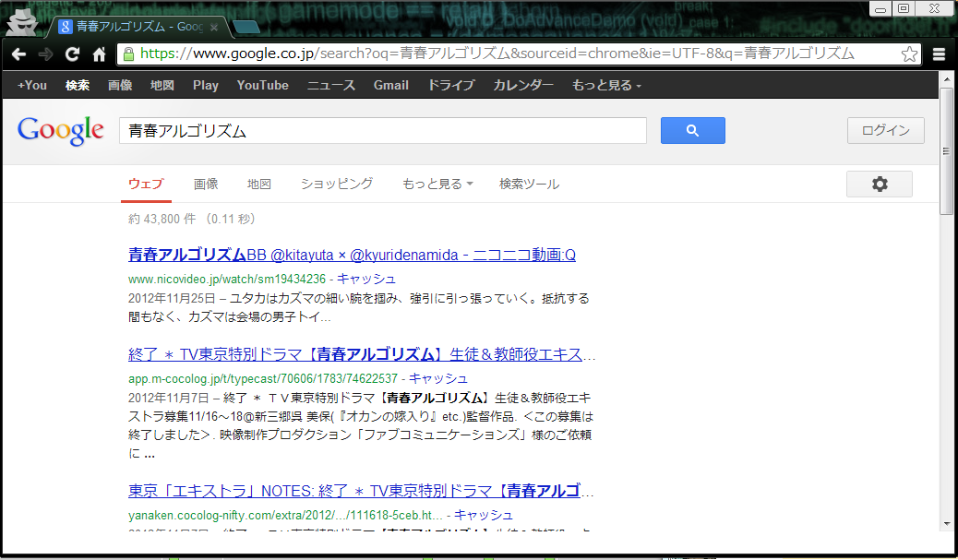Click the 約 43,800 件 result count text
The height and width of the screenshot is (560, 958).
[x=162, y=220]
